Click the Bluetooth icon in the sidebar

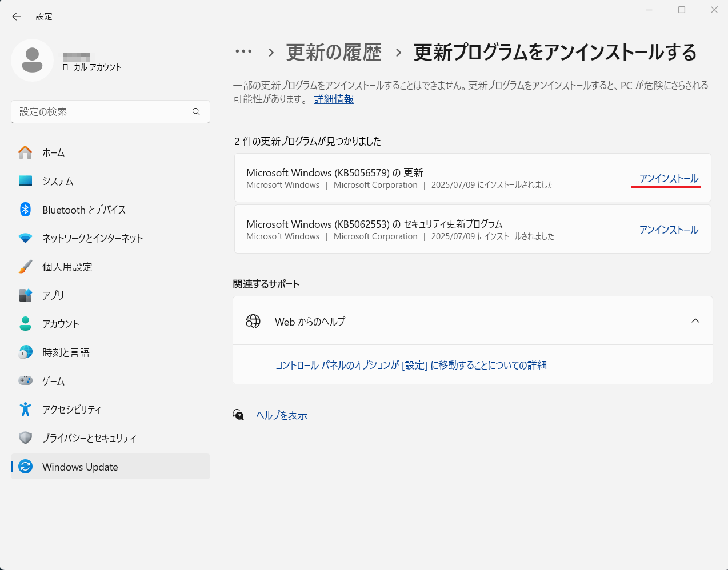[25, 210]
